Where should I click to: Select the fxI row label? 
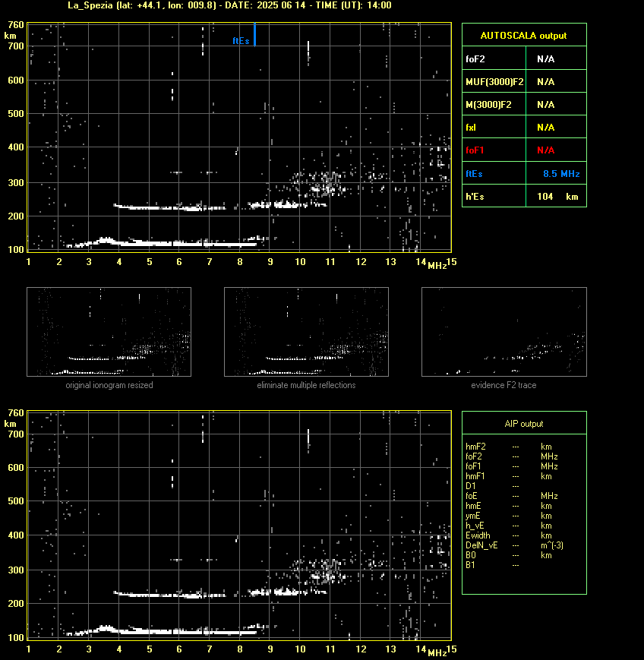(471, 127)
